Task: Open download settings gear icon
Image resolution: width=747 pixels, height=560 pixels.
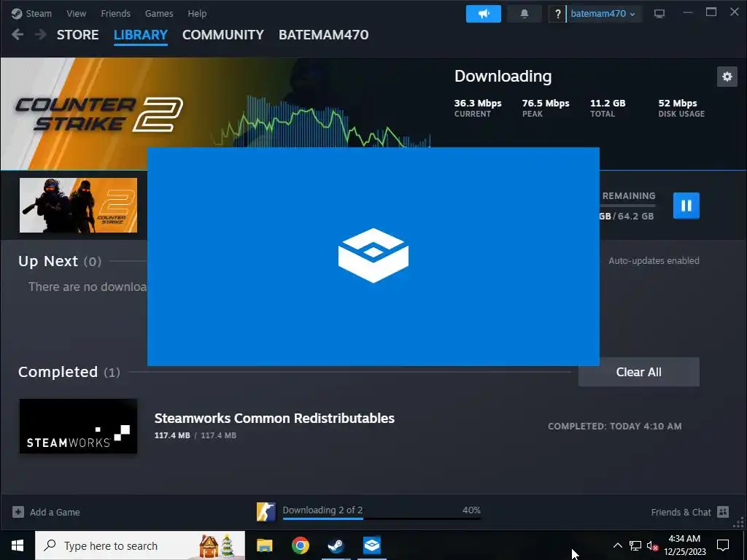Action: click(727, 77)
